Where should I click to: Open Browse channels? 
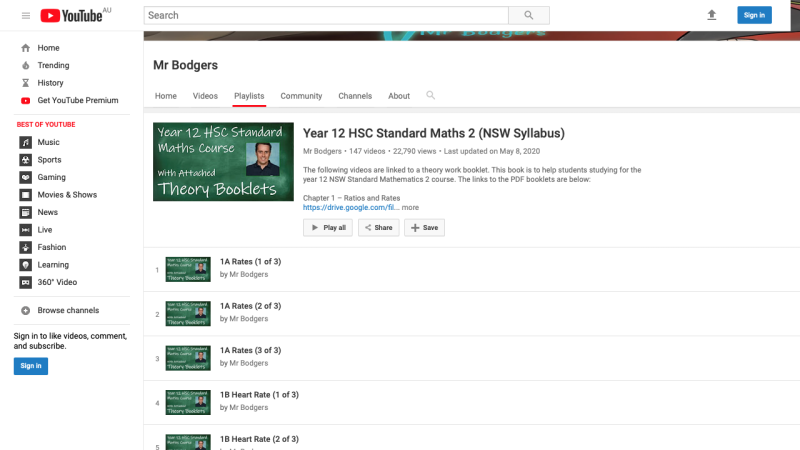[x=68, y=310]
